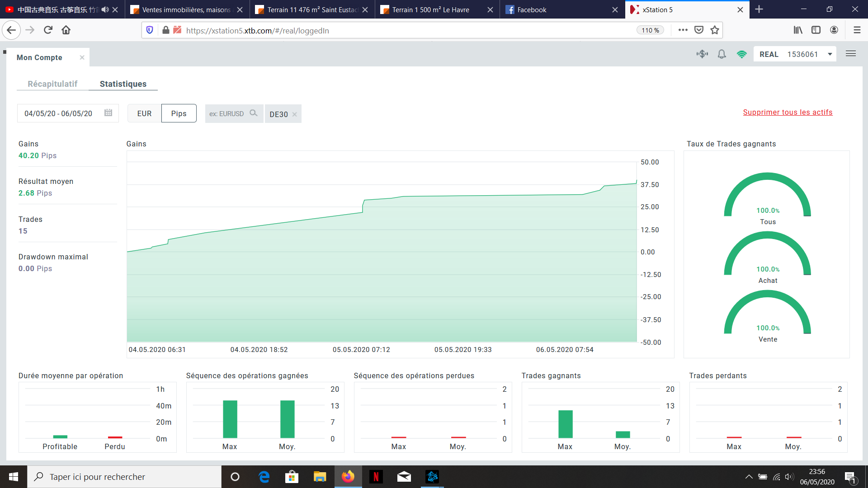Expand the REAL account dropdown
The width and height of the screenshot is (868, 488).
click(830, 54)
